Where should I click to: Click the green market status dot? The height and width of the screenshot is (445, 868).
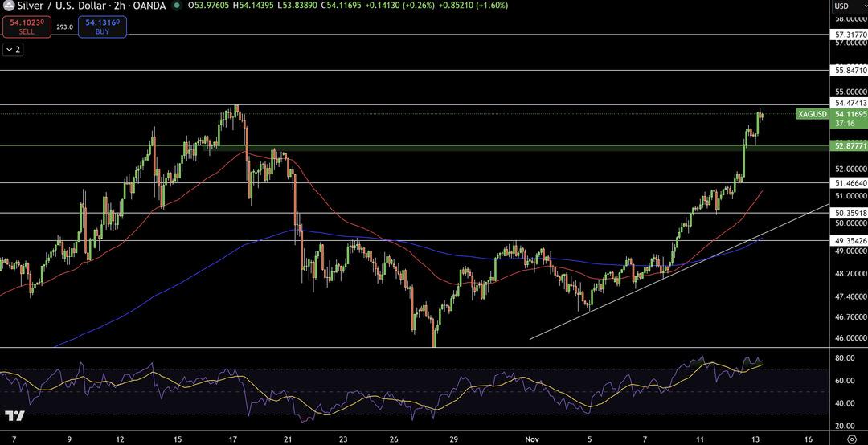point(177,6)
